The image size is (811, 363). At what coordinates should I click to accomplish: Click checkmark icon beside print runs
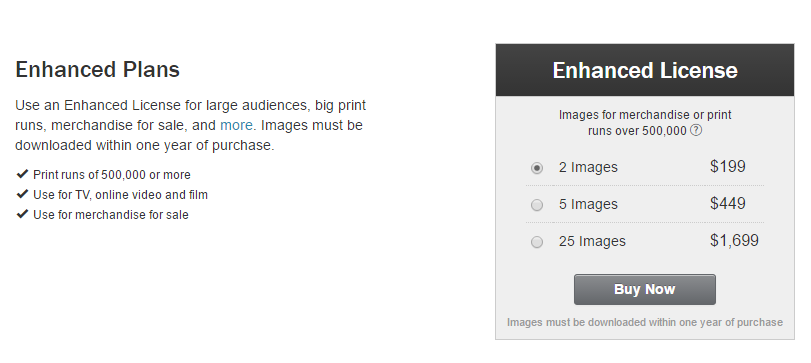click(x=22, y=174)
